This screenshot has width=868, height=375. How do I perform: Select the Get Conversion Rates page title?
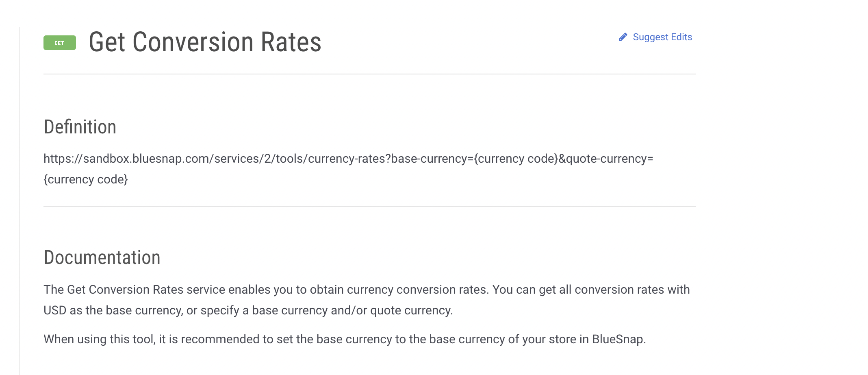pyautogui.click(x=205, y=41)
